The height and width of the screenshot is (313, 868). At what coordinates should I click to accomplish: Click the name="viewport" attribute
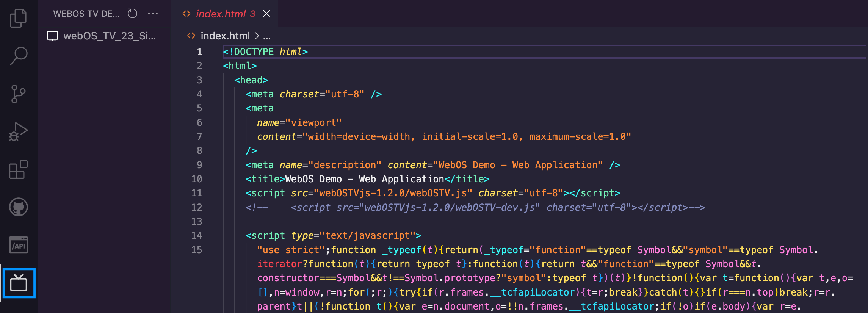299,122
